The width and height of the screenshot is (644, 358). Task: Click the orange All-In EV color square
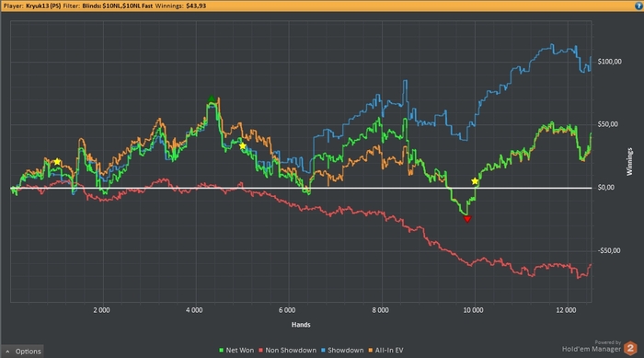[370, 351]
